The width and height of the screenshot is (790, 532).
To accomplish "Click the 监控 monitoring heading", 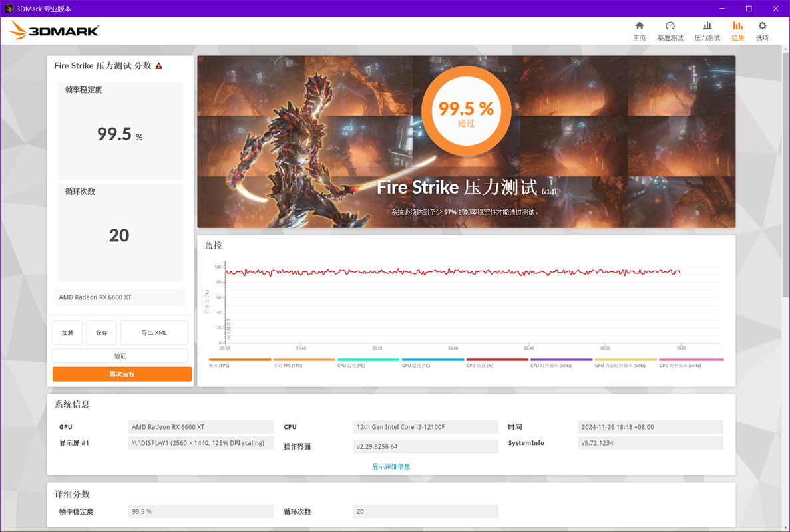I will click(x=214, y=245).
